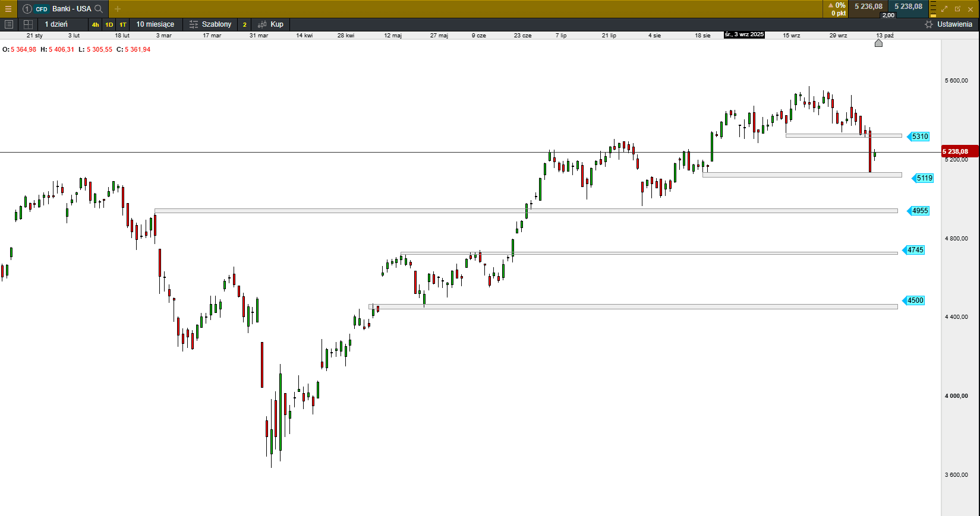Expand chart to fullscreen
This screenshot has height=516, width=980.
click(944, 9)
